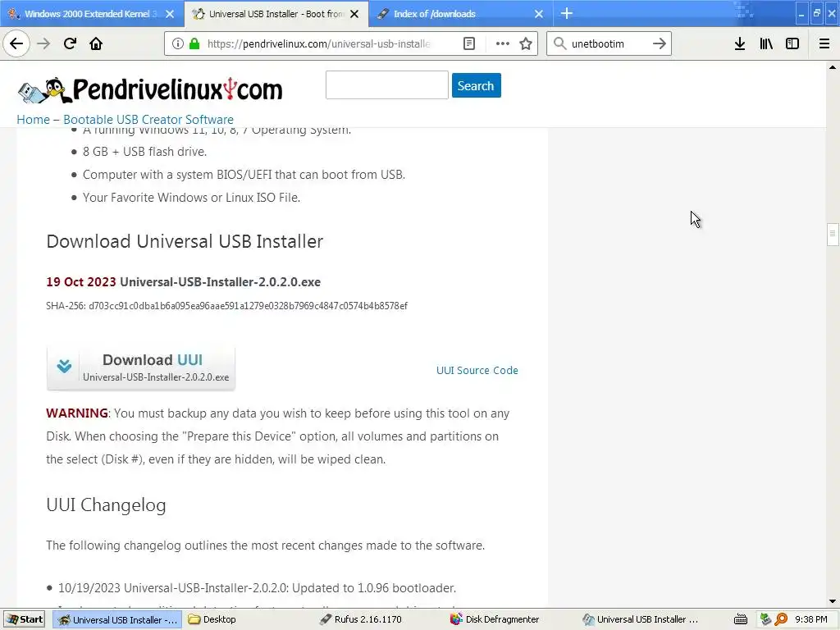This screenshot has width=840, height=630.
Task: Close the Index of /downloads tab
Action: (x=539, y=14)
